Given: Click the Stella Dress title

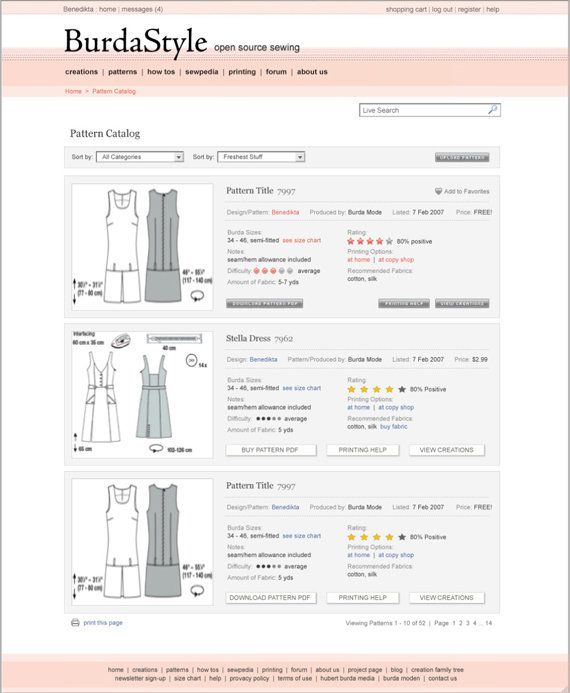Looking at the screenshot, I should 259,339.
